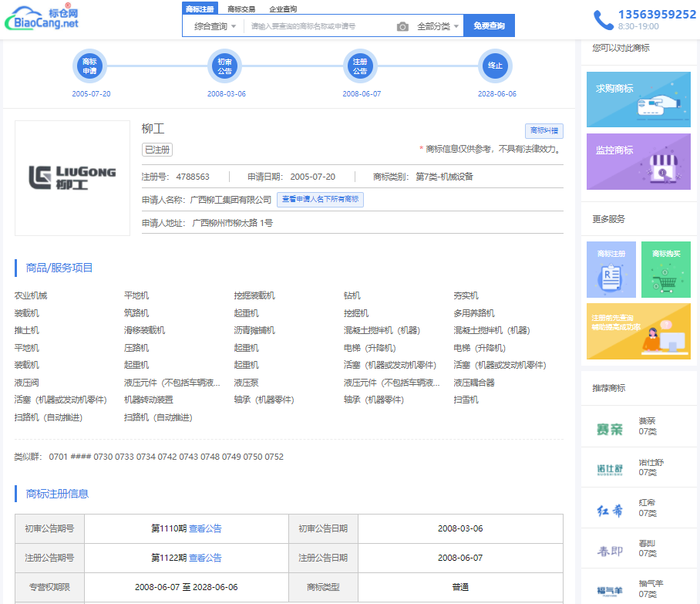Click the 筑路机 goods item
700x604 pixels.
pos(136,313)
